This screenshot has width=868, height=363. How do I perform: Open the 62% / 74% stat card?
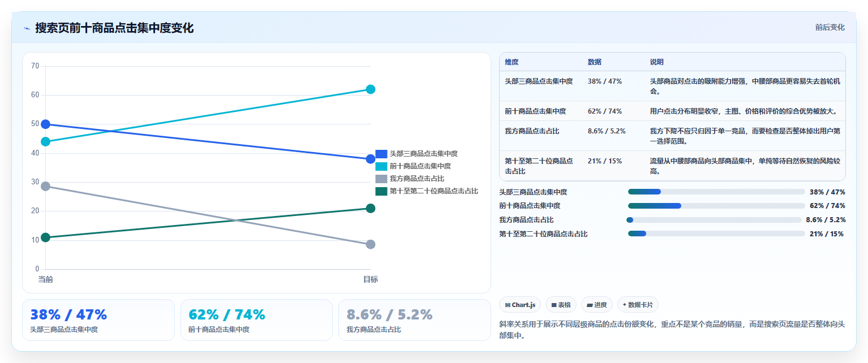pos(256,320)
